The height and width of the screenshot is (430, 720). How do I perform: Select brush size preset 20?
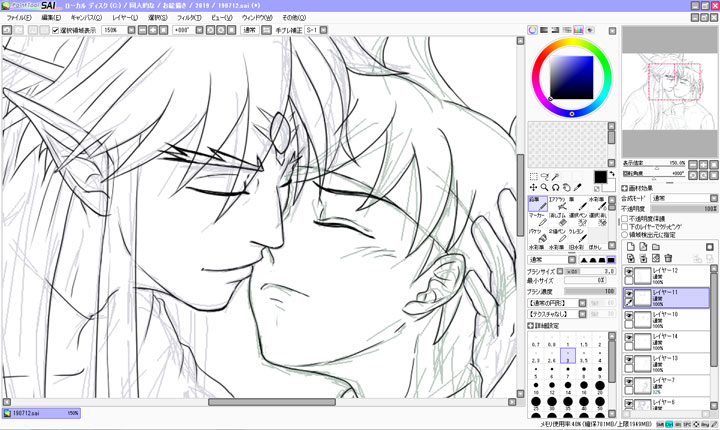[600, 388]
